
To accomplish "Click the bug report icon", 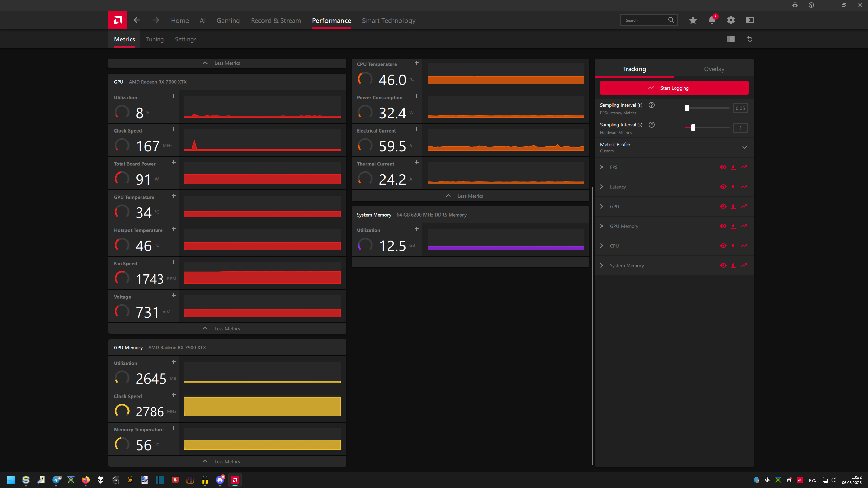I will point(795,5).
